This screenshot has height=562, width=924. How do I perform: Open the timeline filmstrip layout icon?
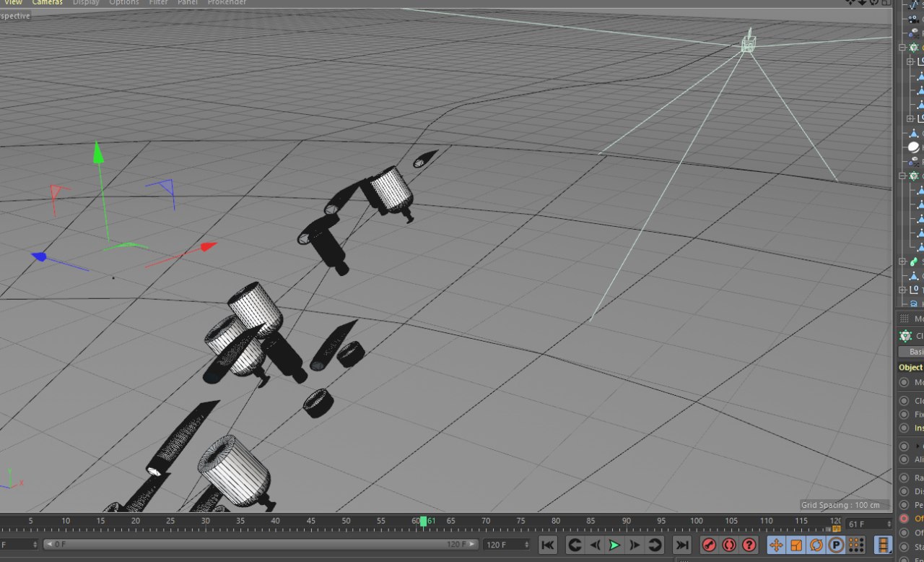pos(883,545)
